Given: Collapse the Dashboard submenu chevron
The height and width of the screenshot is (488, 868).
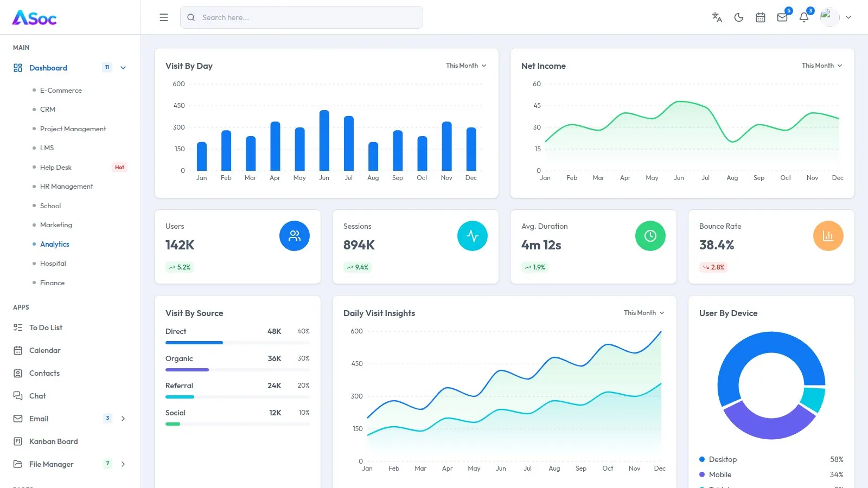Looking at the screenshot, I should pyautogui.click(x=123, y=68).
